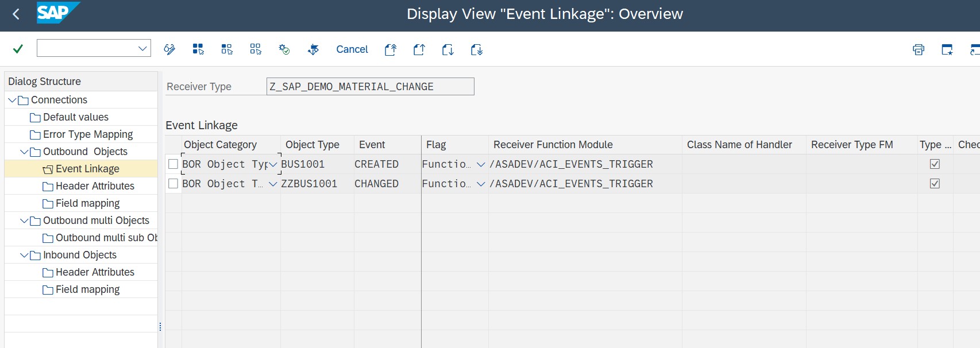Go to previous page icon
980x348 pixels.
tap(419, 49)
